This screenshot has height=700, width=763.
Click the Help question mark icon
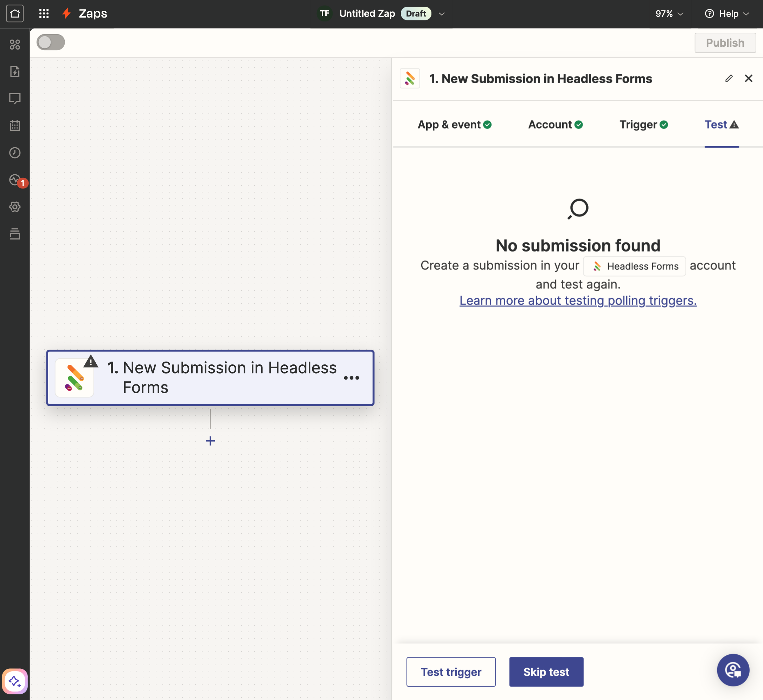click(x=709, y=14)
